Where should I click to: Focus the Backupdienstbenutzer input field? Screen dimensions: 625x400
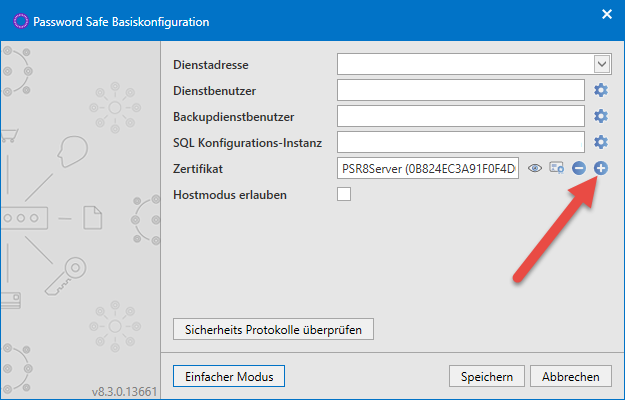point(461,116)
